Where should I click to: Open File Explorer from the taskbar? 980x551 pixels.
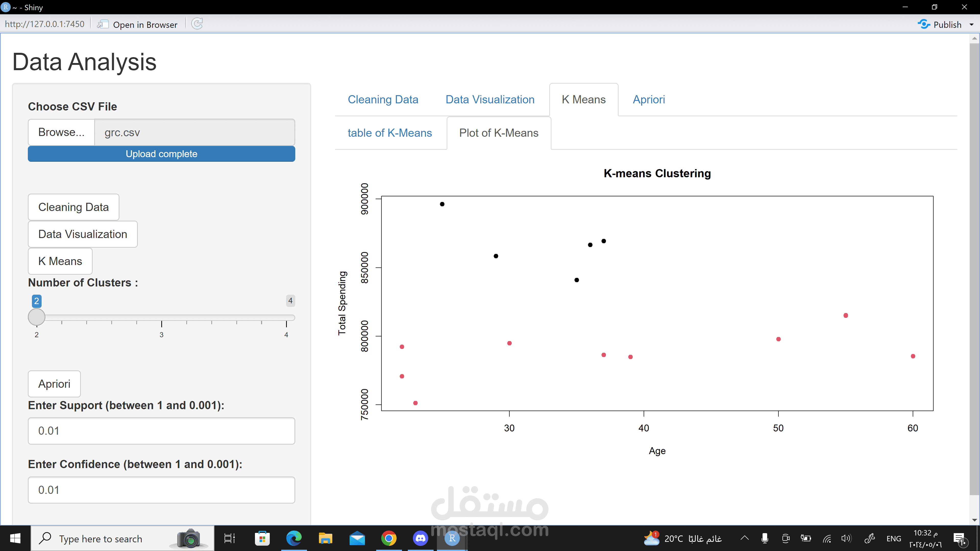[325, 539]
